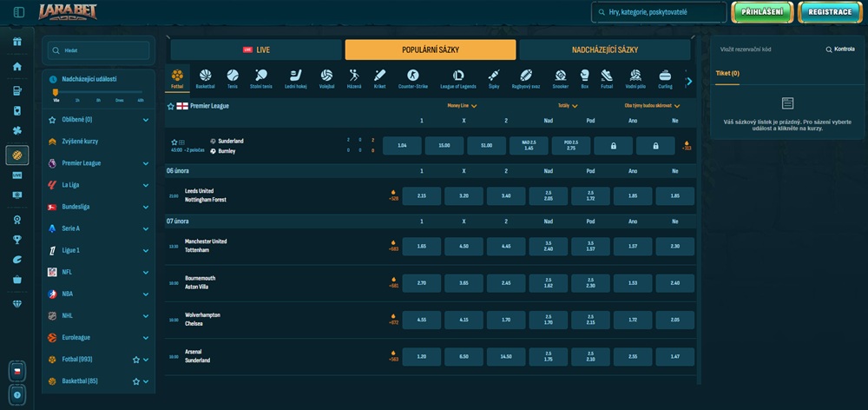Screen dimensions: 868x410
Task: Star the Sunderland vs Burnley match
Action: point(174,142)
